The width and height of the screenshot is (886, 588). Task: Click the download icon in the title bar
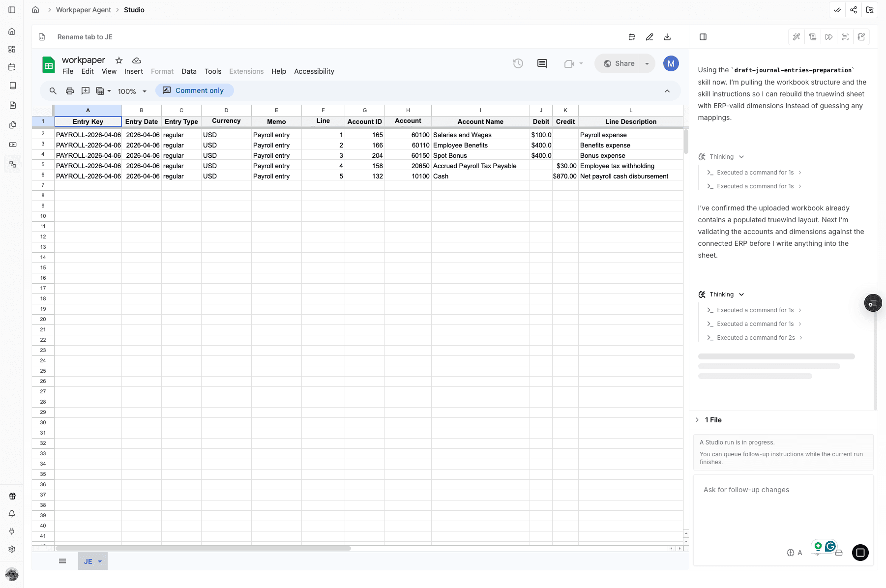click(x=667, y=37)
